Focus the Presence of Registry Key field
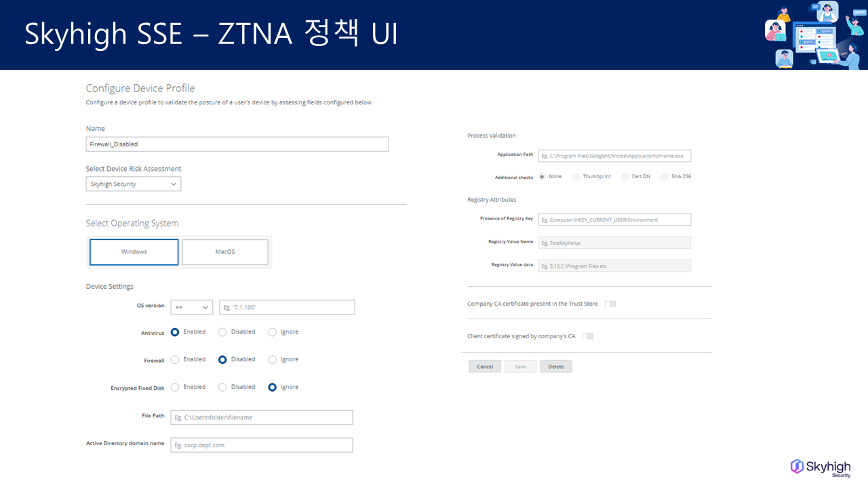 pos(614,220)
